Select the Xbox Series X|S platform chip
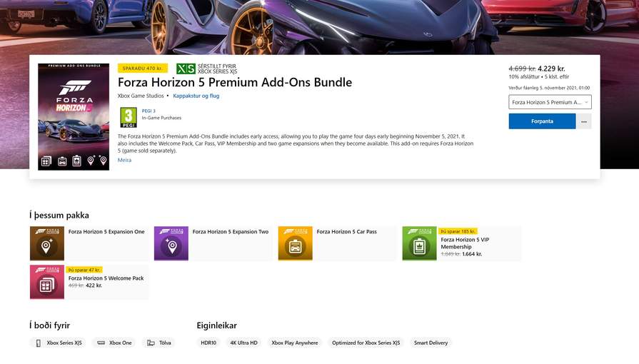639x364 pixels. click(59, 343)
